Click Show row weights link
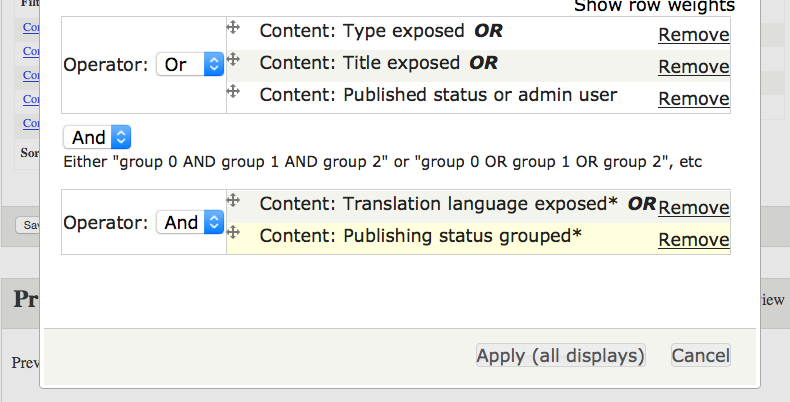The width and height of the screenshot is (790, 402). (654, 6)
